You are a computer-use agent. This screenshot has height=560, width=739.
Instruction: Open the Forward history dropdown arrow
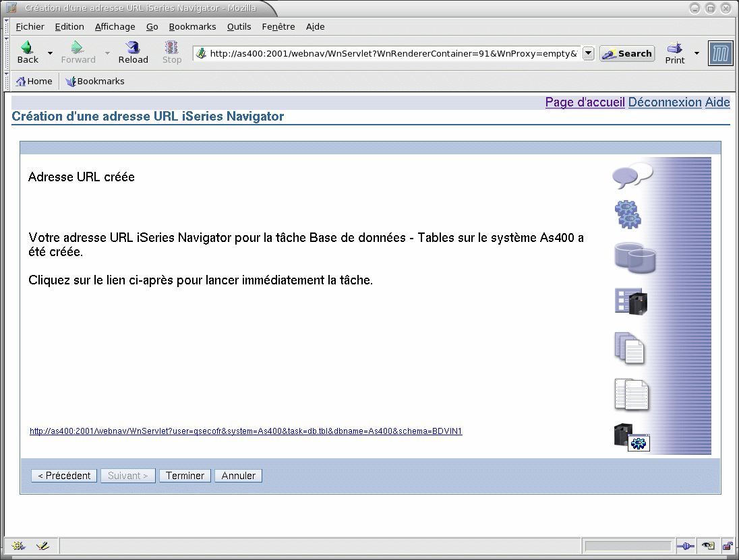coord(107,53)
